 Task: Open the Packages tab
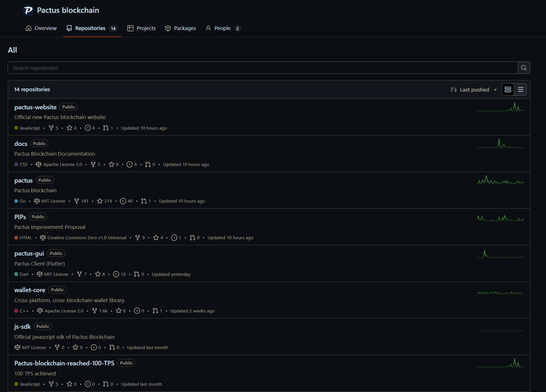pos(181,28)
